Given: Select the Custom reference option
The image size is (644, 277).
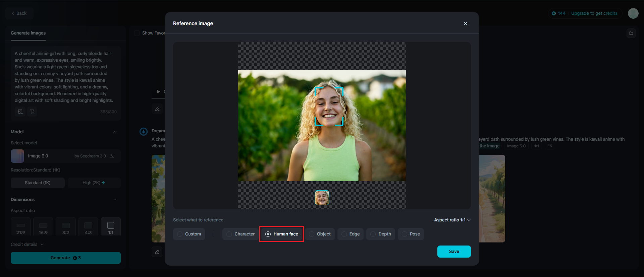Looking at the screenshot, I should tap(189, 234).
